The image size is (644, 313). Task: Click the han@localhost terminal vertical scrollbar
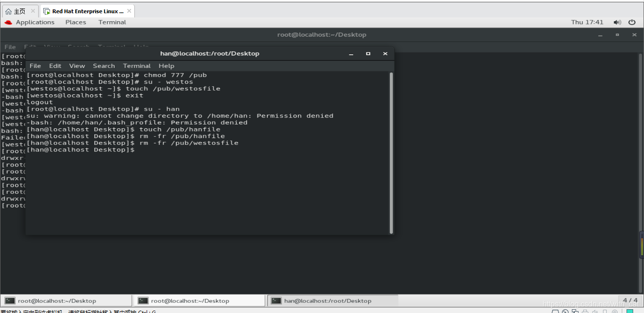pyautogui.click(x=391, y=153)
